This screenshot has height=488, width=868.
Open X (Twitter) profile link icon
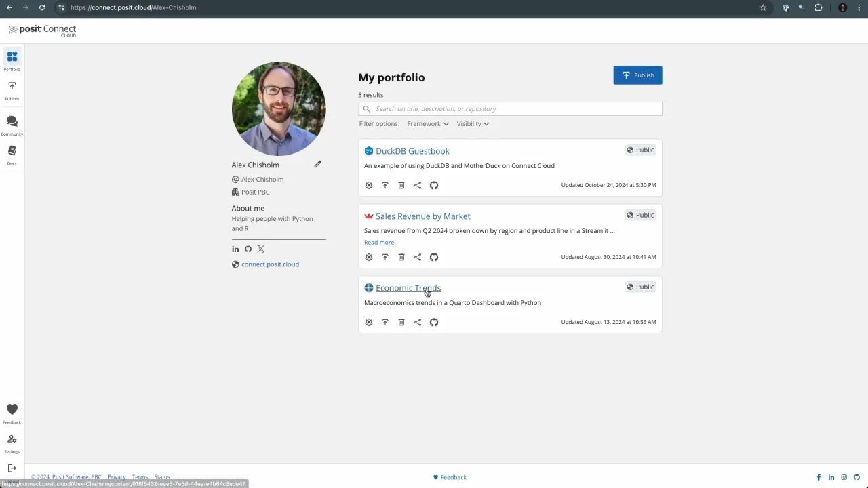click(x=261, y=249)
